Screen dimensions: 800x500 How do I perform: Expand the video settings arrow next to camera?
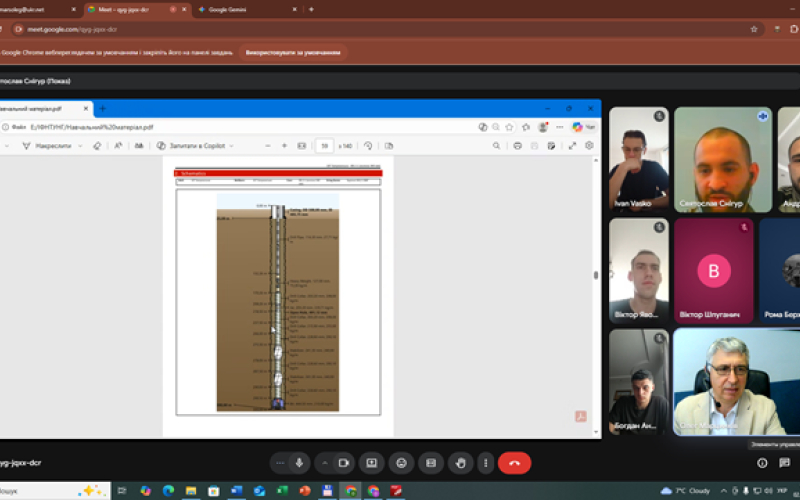[x=324, y=463]
